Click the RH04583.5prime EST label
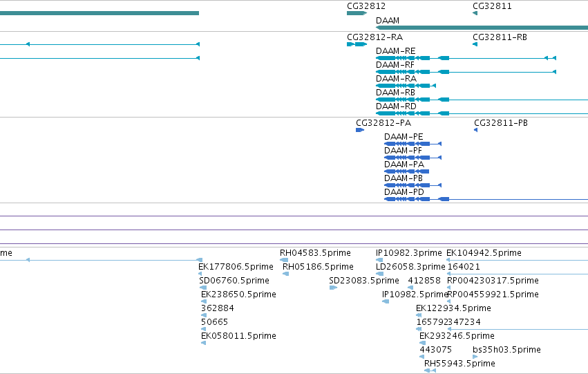Viewport: 588px width, 374px height. click(x=315, y=253)
